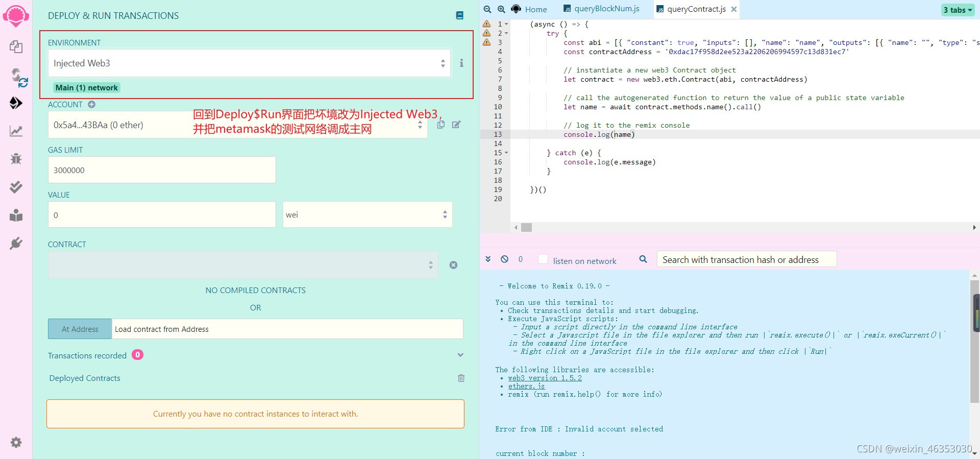The height and width of the screenshot is (459, 980).
Task: Click warning icon on editor line 1
Action: tap(487, 24)
